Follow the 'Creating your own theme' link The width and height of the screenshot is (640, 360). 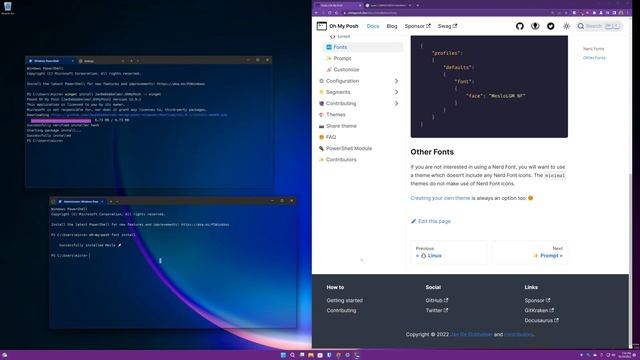pos(440,198)
